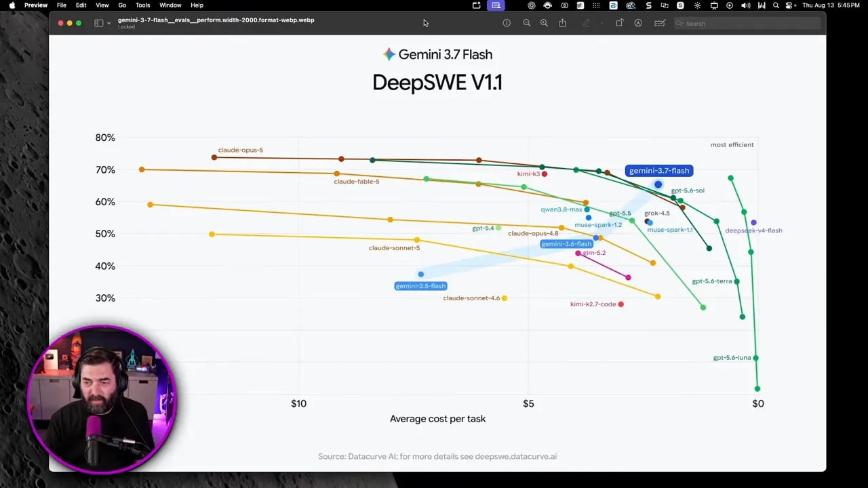Show the Markup toolbar
This screenshot has width=868, height=488.
(638, 23)
